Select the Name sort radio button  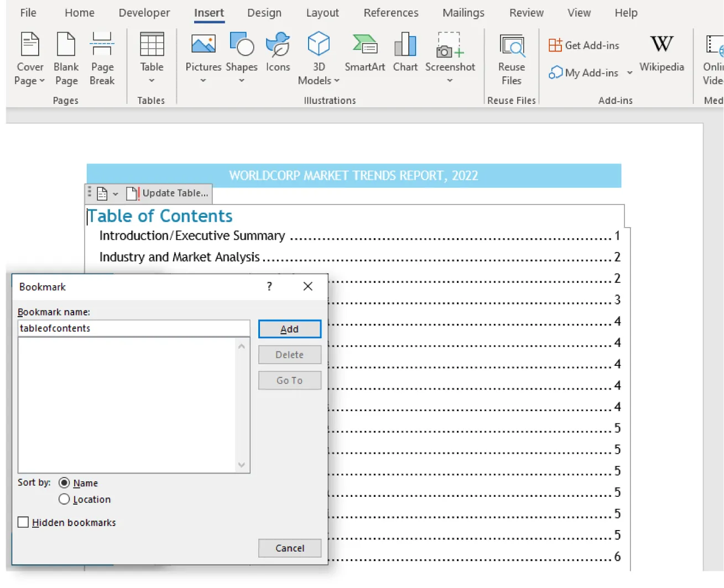[64, 482]
